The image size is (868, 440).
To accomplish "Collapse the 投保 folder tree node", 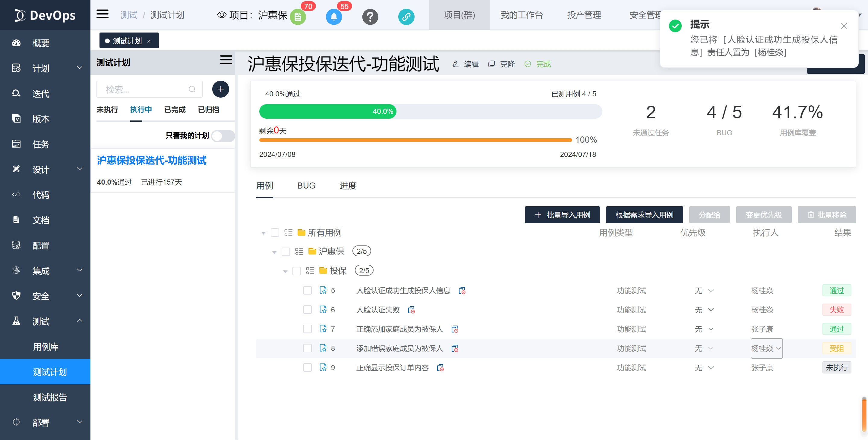I will pyautogui.click(x=285, y=271).
